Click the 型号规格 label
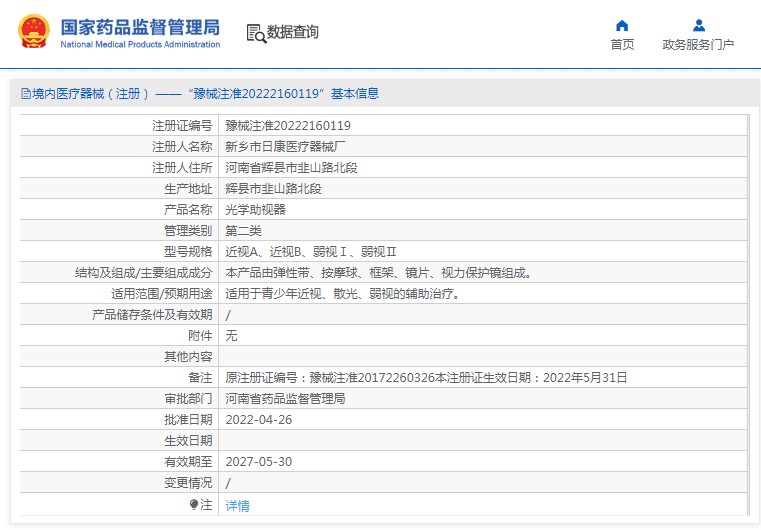The width and height of the screenshot is (761, 530). point(188,251)
